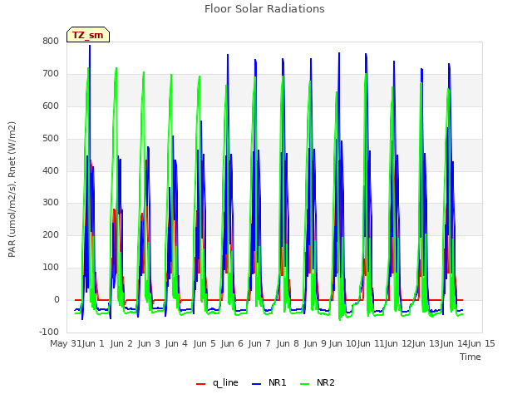Click the Jun 8 x-axis date label

click(x=288, y=343)
